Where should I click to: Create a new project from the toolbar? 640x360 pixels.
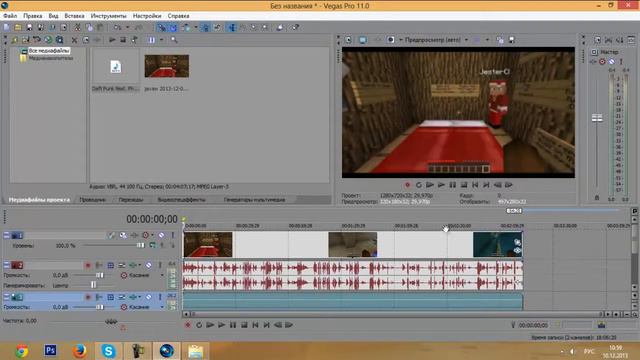coord(7,27)
